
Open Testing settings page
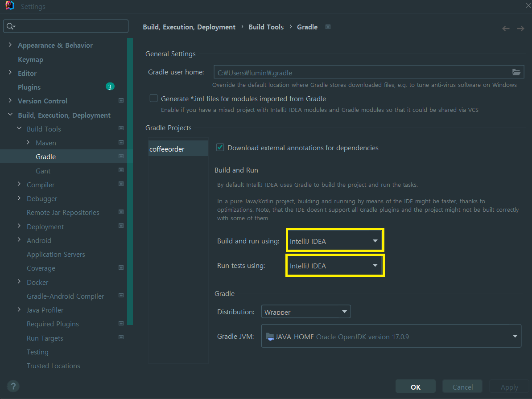coord(37,352)
